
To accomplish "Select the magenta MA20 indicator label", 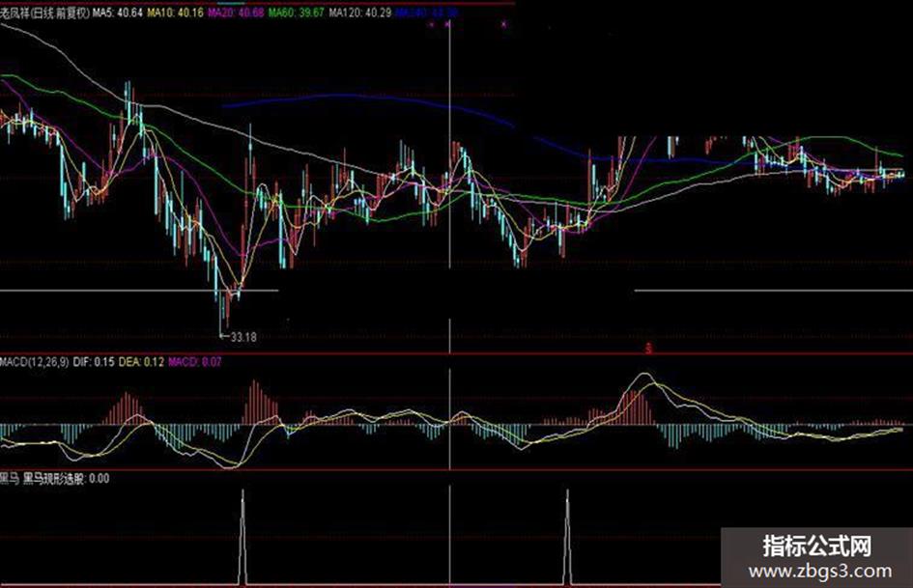I will point(235,13).
